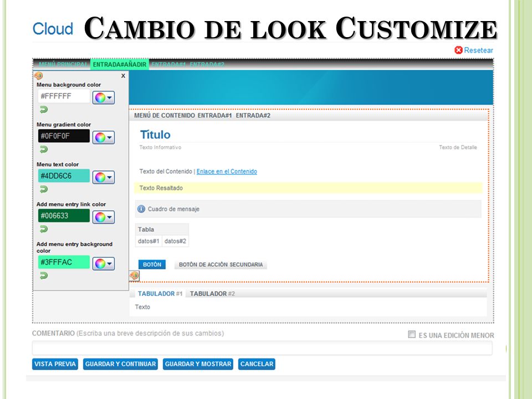Click the Resetear link
Screen dimensions: 532x399
[x=478, y=50]
